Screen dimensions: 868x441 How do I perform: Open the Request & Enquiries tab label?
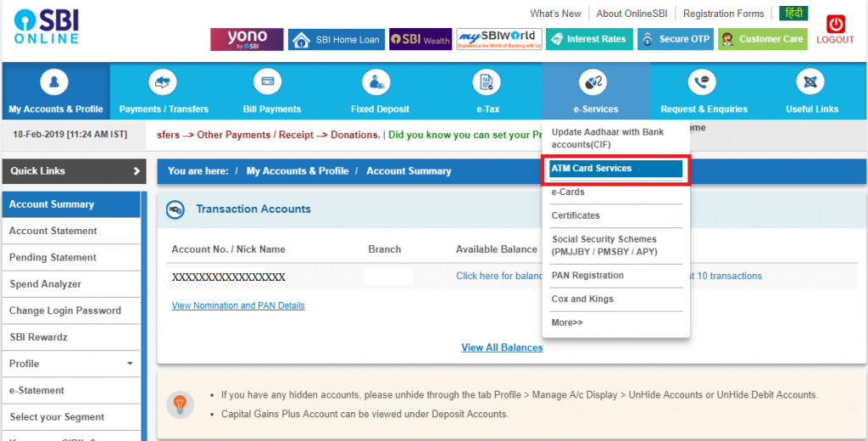[x=704, y=109]
